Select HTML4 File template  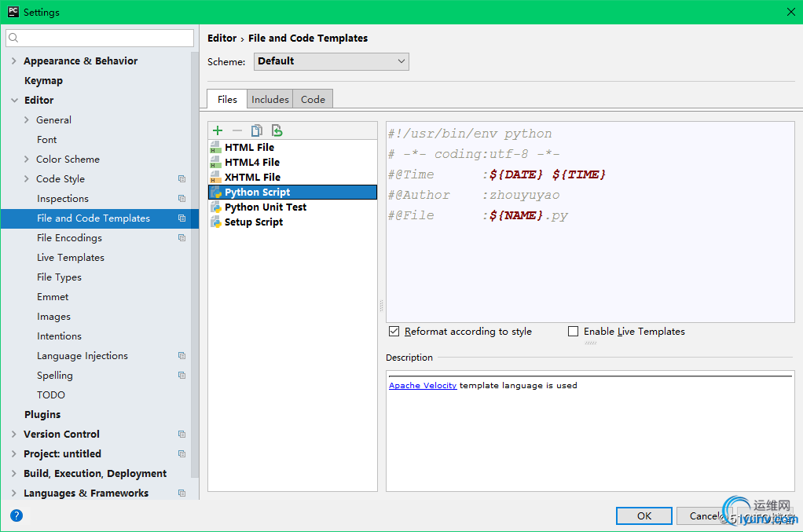coord(292,163)
